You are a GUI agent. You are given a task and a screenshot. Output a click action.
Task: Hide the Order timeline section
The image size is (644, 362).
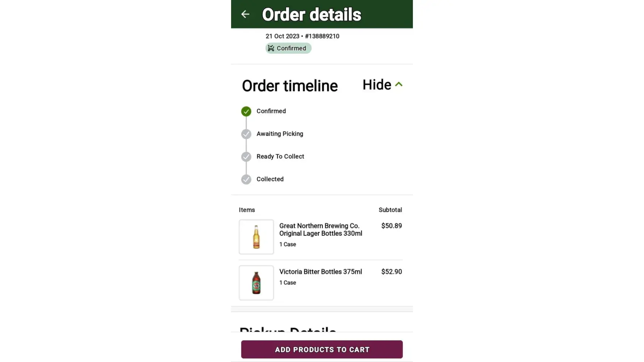[377, 85]
